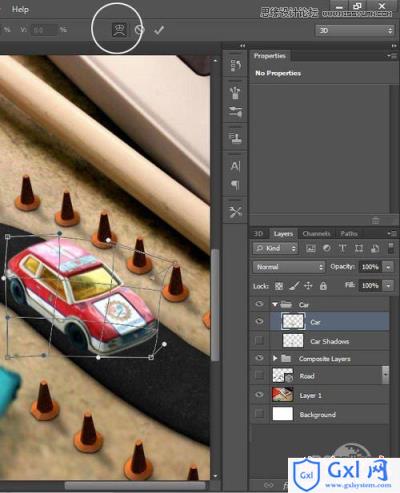The width and height of the screenshot is (400, 493).
Task: Open the Normal blend mode dropdown
Action: tap(289, 267)
